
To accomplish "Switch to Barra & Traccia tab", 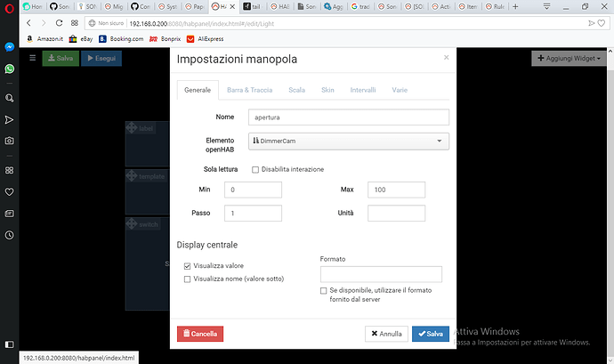I will [249, 90].
